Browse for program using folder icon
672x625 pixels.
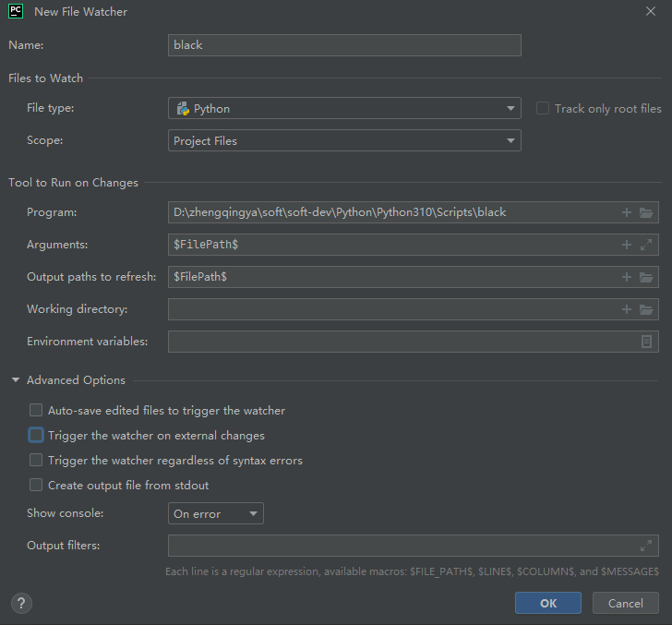646,212
